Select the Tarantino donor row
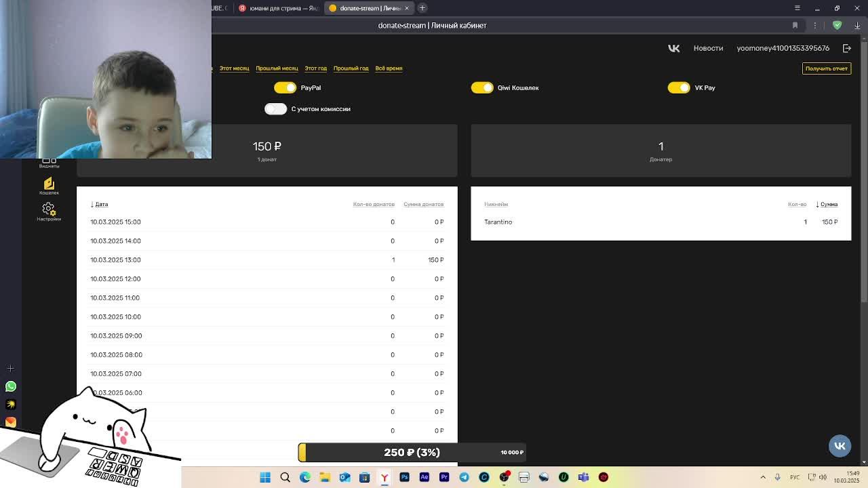 click(x=661, y=222)
